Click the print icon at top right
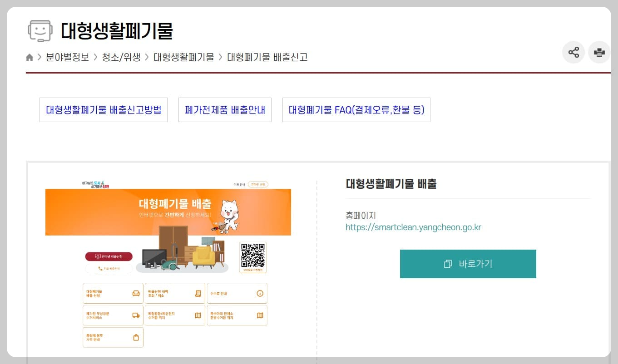The height and width of the screenshot is (364, 618). coord(599,52)
